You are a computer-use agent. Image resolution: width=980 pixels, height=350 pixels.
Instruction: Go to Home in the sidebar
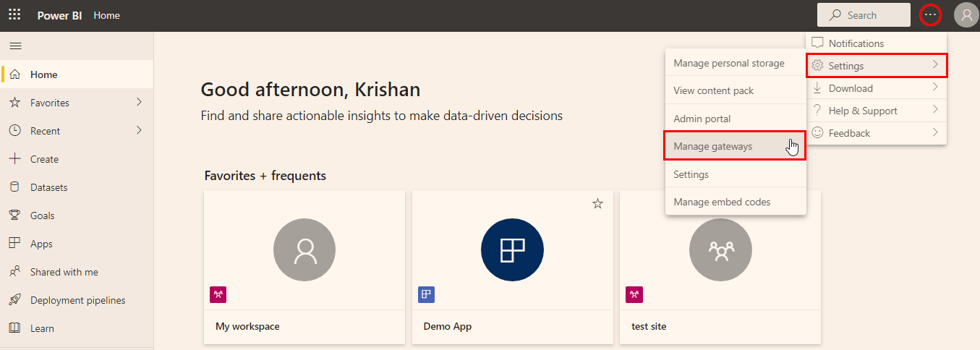click(43, 74)
